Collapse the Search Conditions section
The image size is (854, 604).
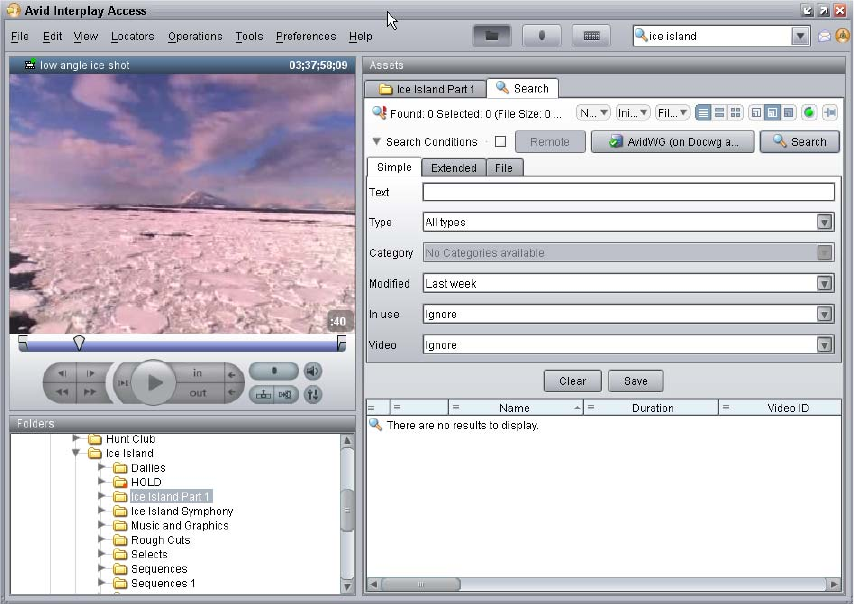tap(377, 142)
